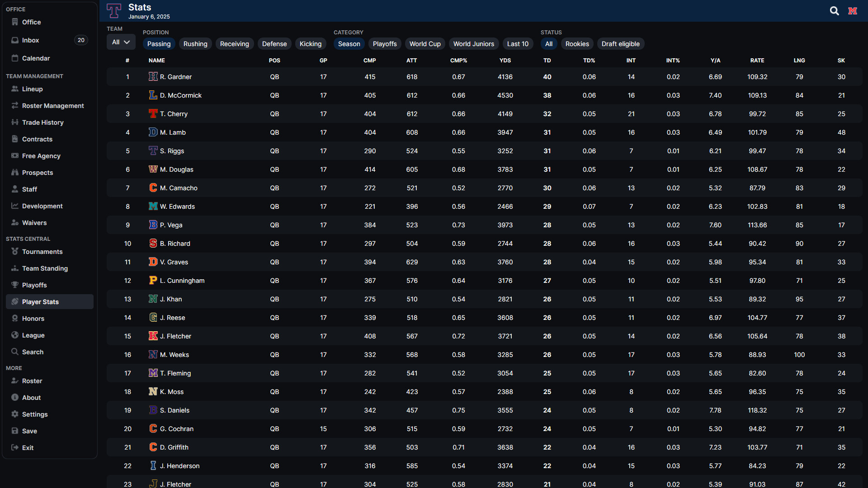Open player R. Gardner's profile
The width and height of the screenshot is (868, 488).
click(x=176, y=77)
